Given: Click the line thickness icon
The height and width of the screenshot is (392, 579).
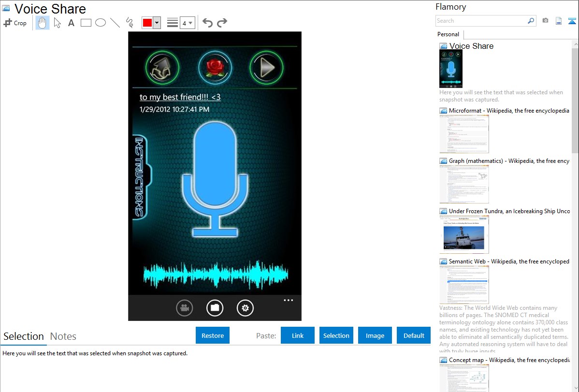Looking at the screenshot, I should pyautogui.click(x=172, y=23).
